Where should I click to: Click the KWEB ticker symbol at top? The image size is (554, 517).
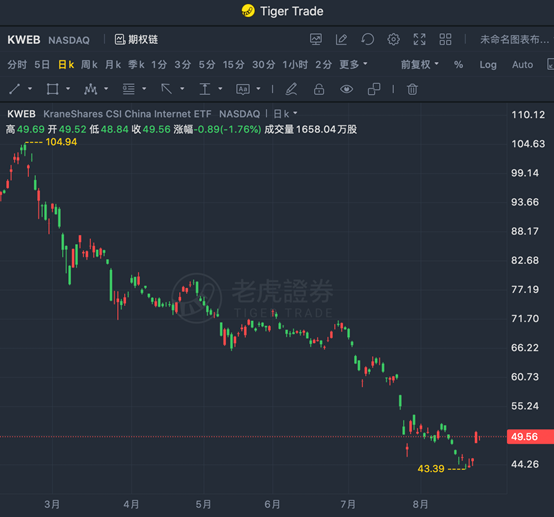[24, 40]
